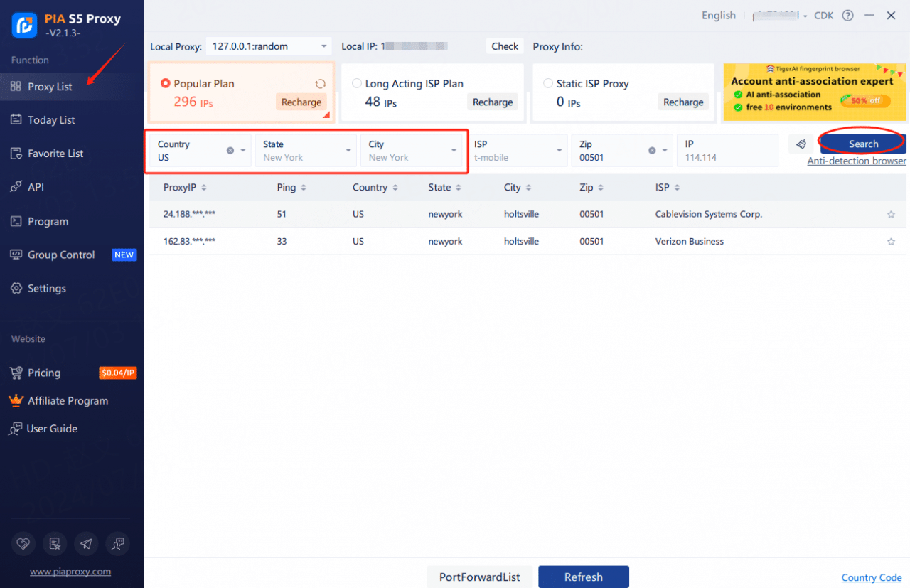Open the heart handshake icon in sidebar footer
This screenshot has width=910, height=588.
[x=23, y=544]
